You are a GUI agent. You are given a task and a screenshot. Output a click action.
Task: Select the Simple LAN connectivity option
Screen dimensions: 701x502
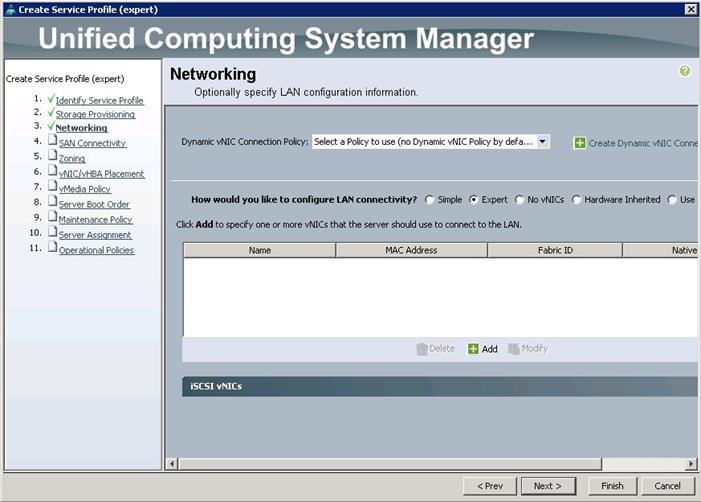click(x=430, y=200)
